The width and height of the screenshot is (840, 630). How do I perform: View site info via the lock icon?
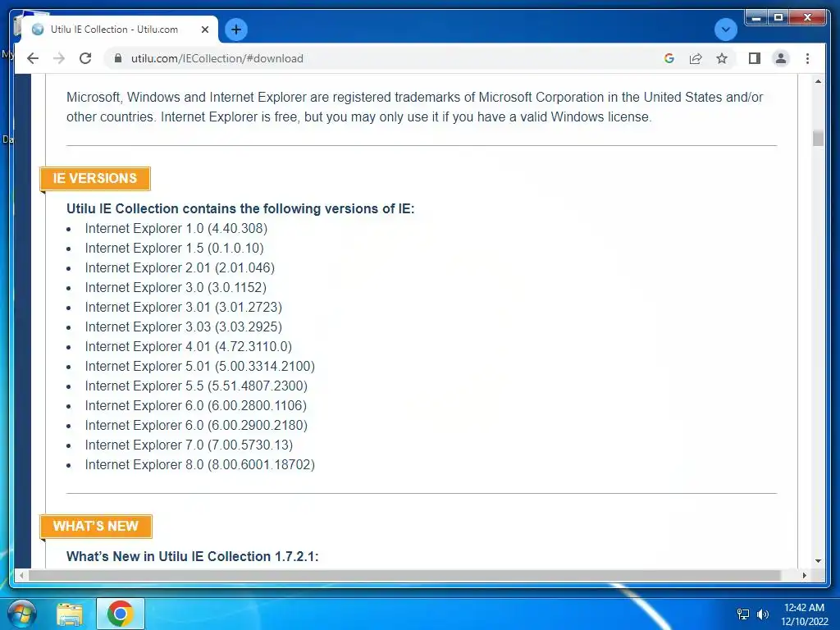click(x=118, y=58)
